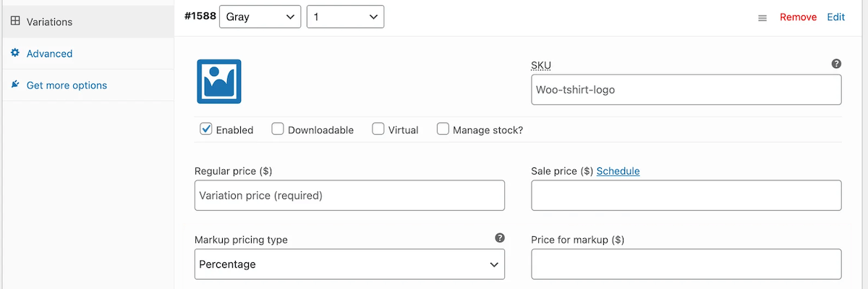868x289 pixels.
Task: Click the variation image placeholder thumbnail
Action: 219,81
